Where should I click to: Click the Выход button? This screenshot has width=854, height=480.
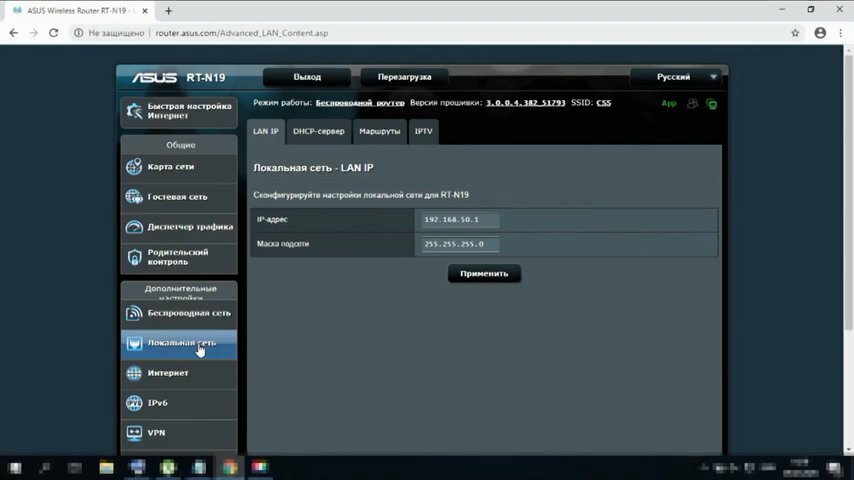tap(307, 77)
